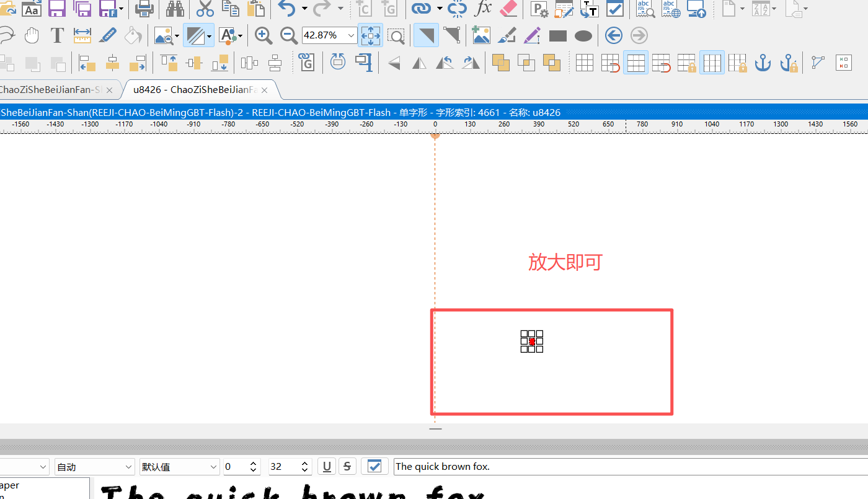Click the pink Eraser icon
Viewport: 868px width, 499px height.
[508, 9]
